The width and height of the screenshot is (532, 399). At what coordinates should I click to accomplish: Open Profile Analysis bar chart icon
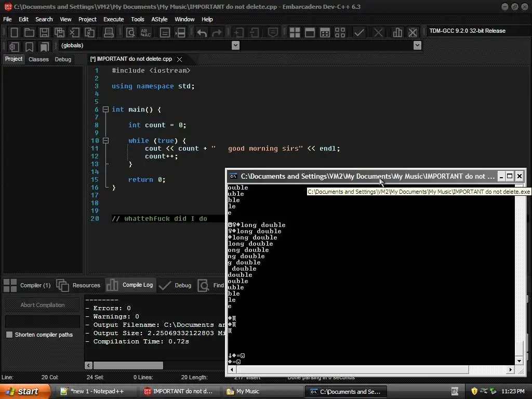point(397,33)
